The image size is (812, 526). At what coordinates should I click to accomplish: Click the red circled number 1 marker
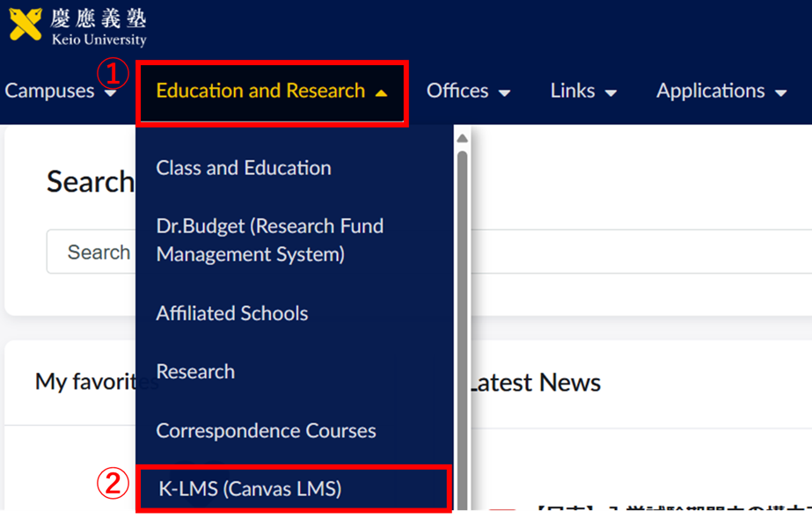click(113, 74)
